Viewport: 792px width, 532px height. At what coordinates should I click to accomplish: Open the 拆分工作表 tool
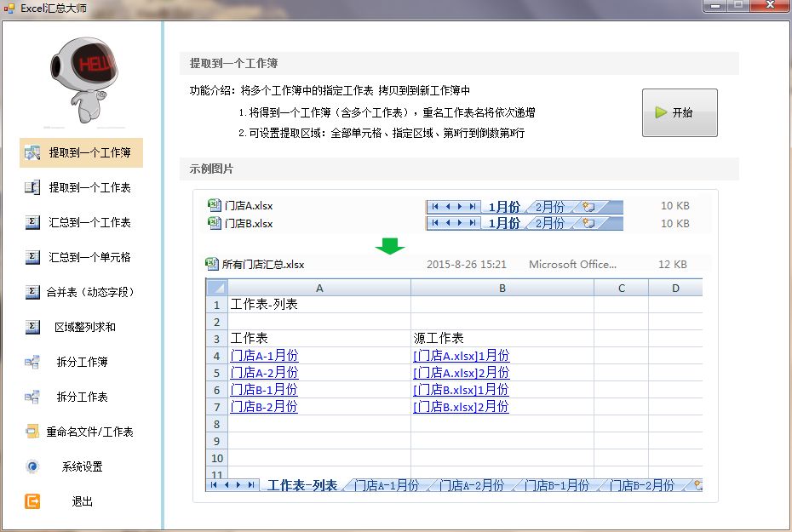[81, 397]
